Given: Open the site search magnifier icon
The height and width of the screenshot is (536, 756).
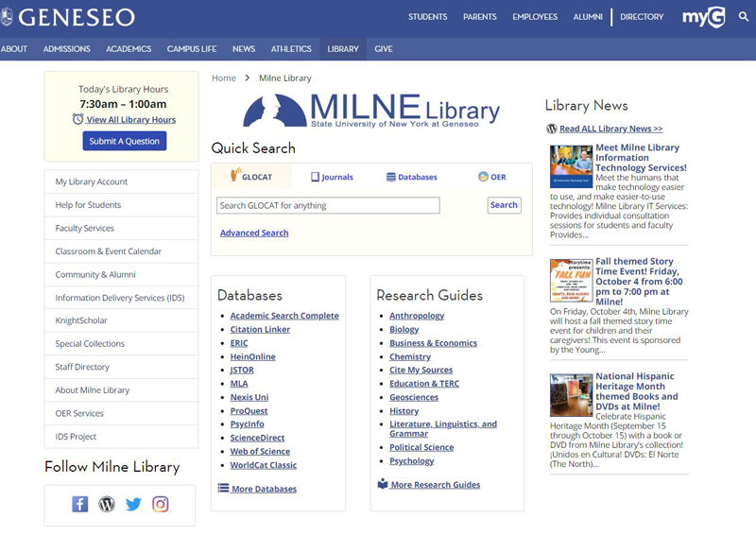Looking at the screenshot, I should (x=744, y=17).
